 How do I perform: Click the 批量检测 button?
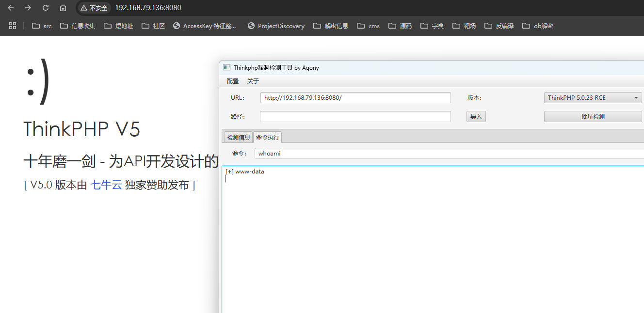[x=593, y=116]
